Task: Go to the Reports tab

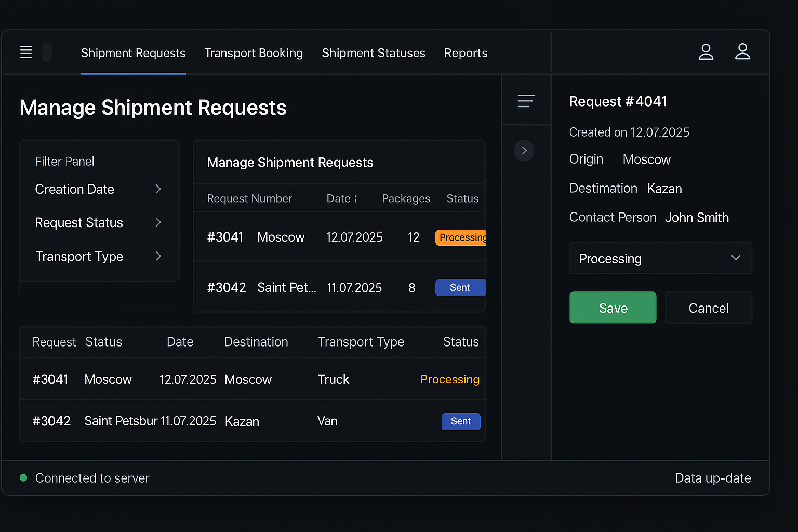Action: 465,53
